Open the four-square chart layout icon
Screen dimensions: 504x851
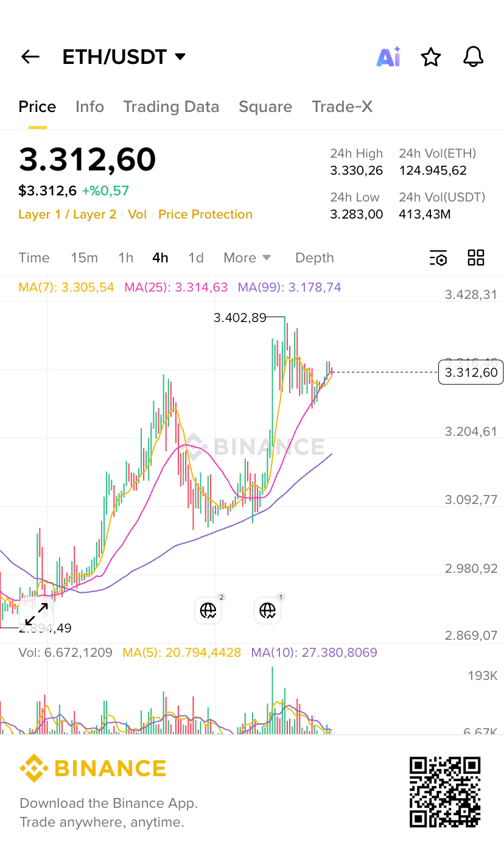(476, 257)
